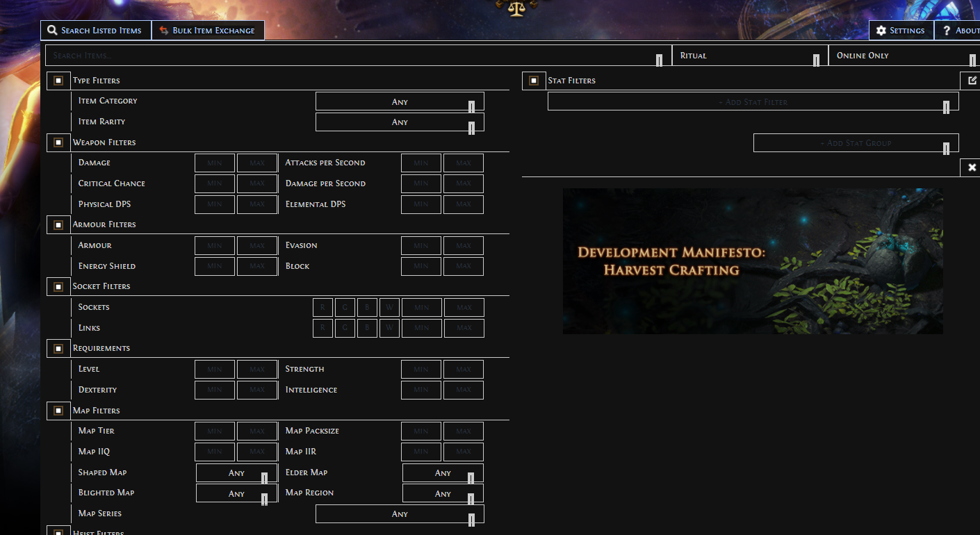Click the X icon below Add Stat Group

972,167
